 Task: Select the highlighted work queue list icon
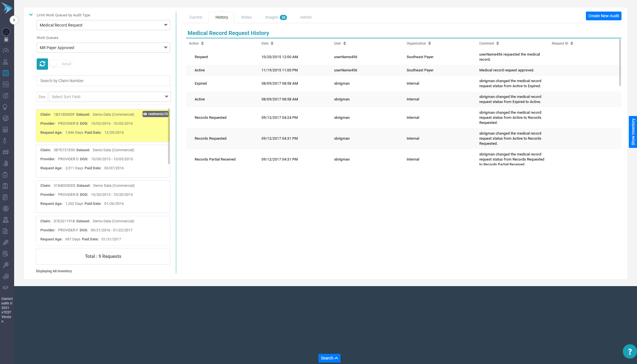(x=6, y=73)
